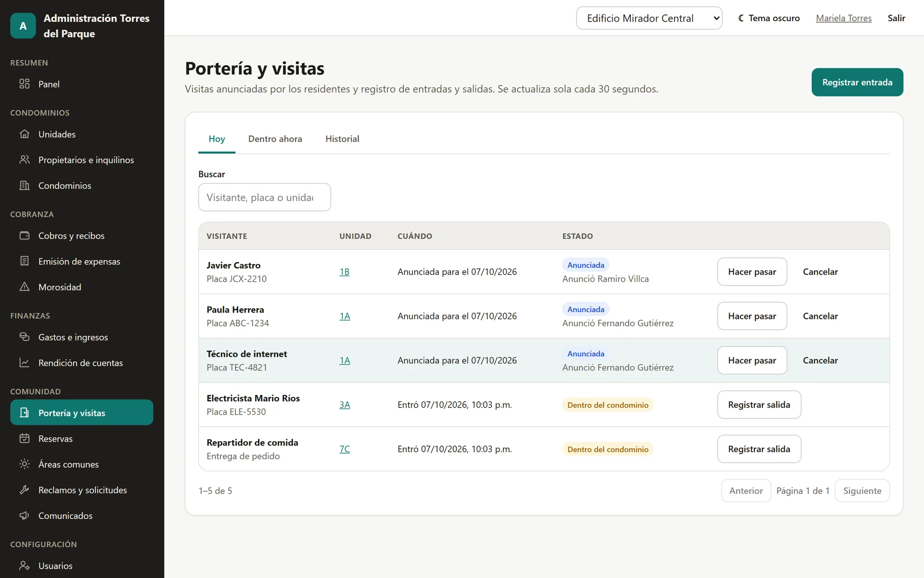Click the Registrar entrada button
Screen dimensions: 924x578
857,82
